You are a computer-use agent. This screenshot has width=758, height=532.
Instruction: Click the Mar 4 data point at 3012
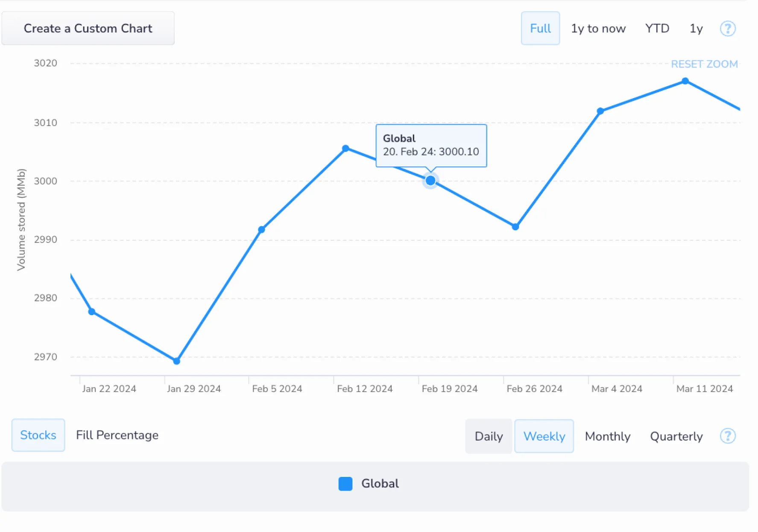(600, 111)
